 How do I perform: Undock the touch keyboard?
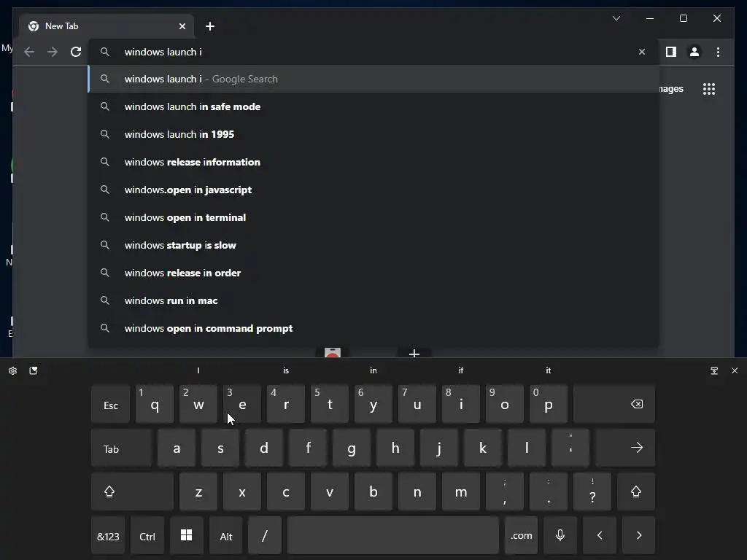[x=714, y=370]
